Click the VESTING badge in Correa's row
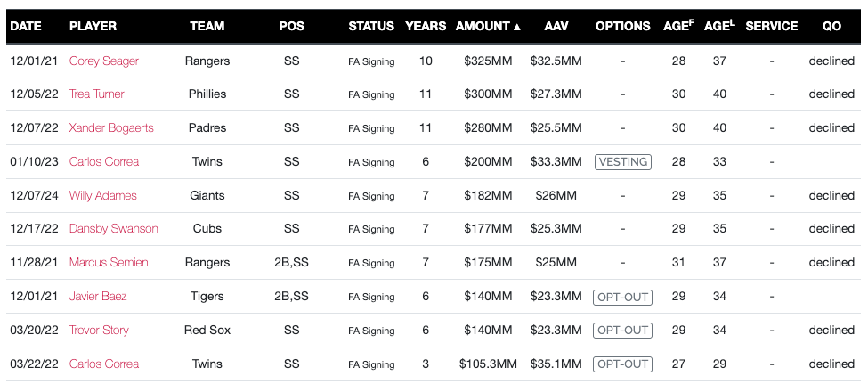Viewport: 868px width, 384px height. (623, 162)
